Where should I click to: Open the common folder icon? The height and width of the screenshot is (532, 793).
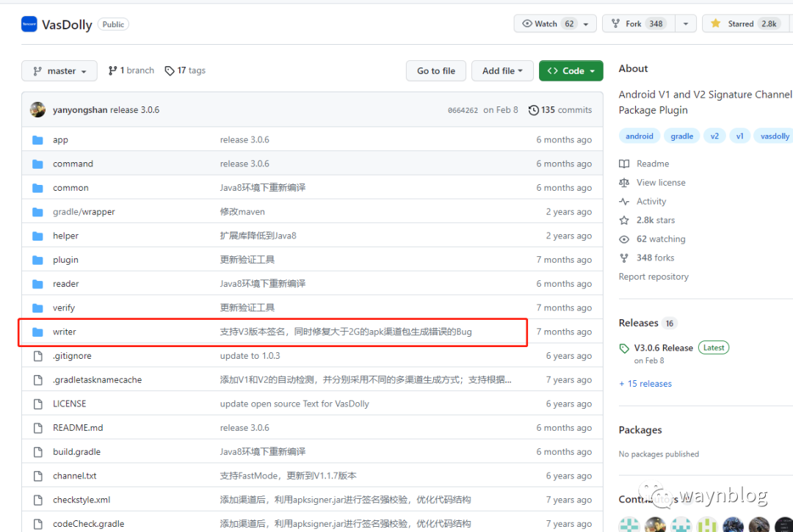(37, 188)
